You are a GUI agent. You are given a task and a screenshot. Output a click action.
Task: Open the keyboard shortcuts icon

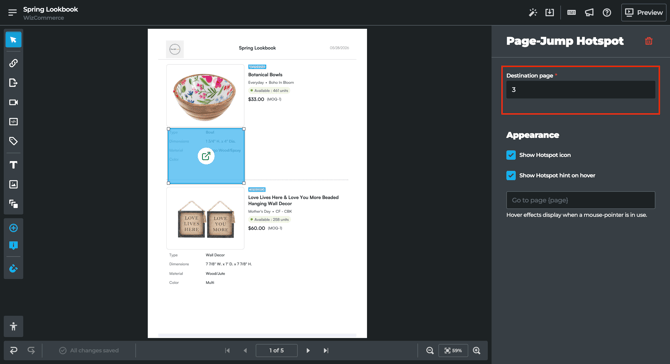click(571, 13)
